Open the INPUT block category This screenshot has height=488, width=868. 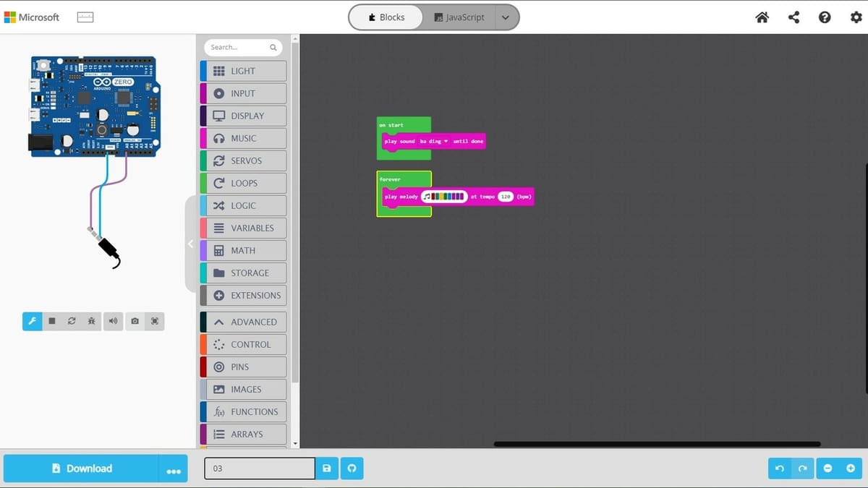click(x=243, y=93)
